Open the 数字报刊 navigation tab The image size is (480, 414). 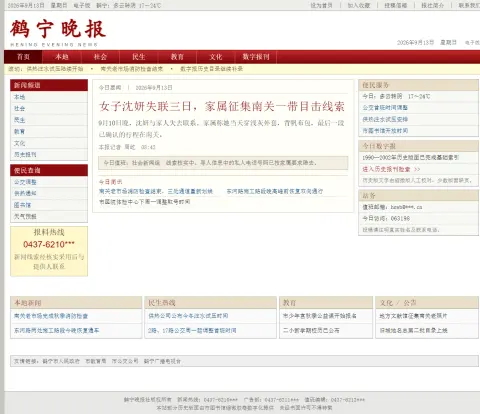[256, 57]
